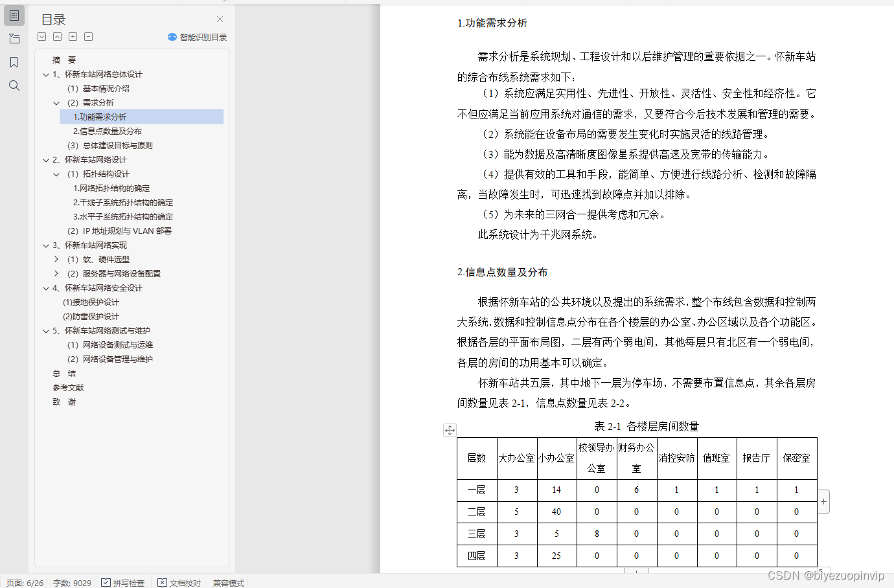Select 参考文献 in the catalog tree

coord(67,387)
